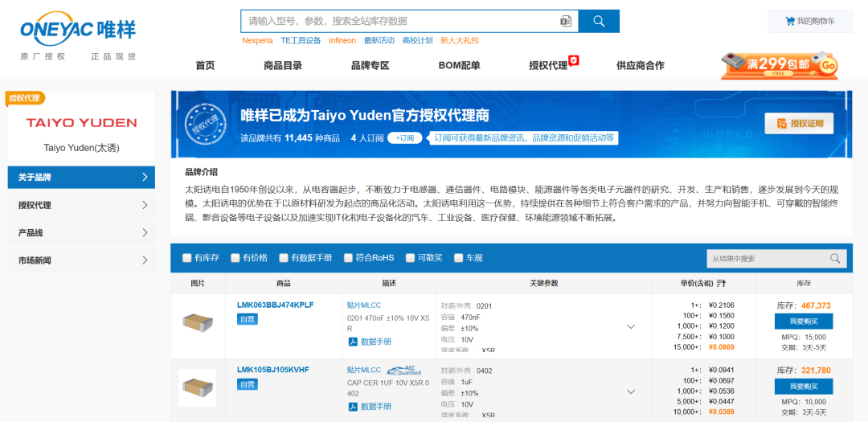
Task: Open the LMK105BJ105KVHF capacitor image
Action: [x=198, y=387]
